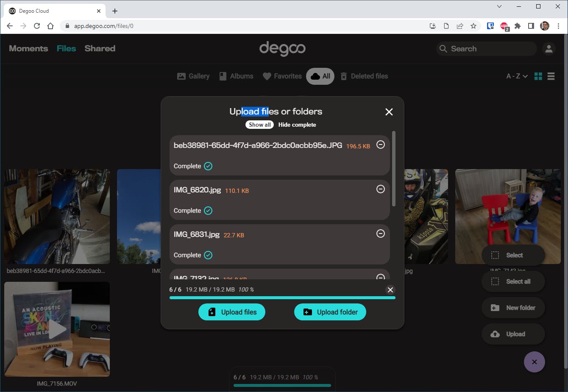Image resolution: width=568 pixels, height=392 pixels.
Task: Open the IMG_7156.MOV video thumbnail
Action: click(x=57, y=329)
